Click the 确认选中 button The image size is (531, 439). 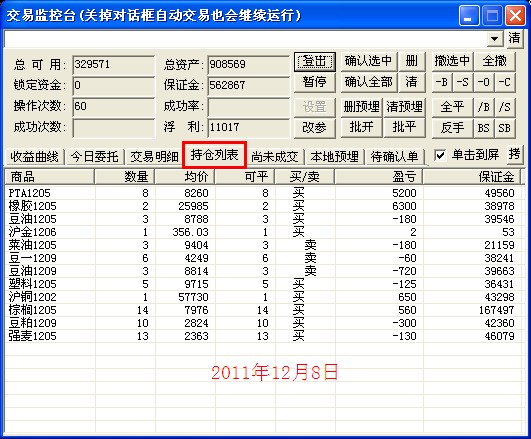tap(368, 62)
